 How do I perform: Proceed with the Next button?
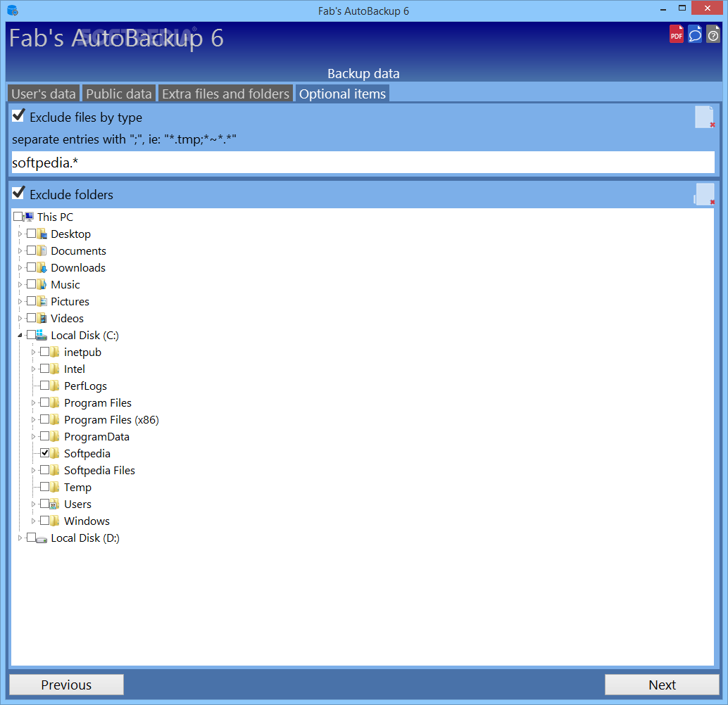(662, 685)
